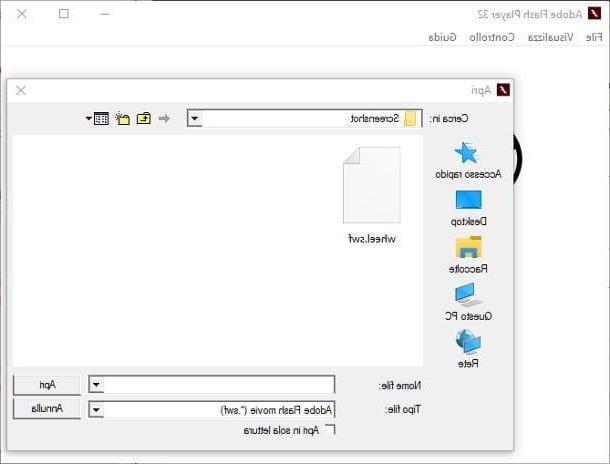Screen dimensions: 610x464
Task: Close the Apri dialog
Action: [21, 91]
